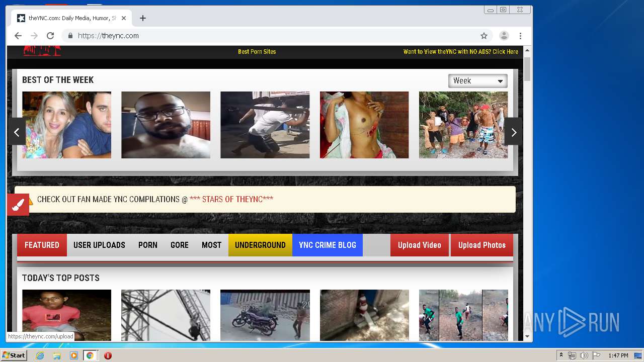The image size is (644, 362).
Task: Open the network tray icon
Action: pyautogui.click(x=572, y=355)
